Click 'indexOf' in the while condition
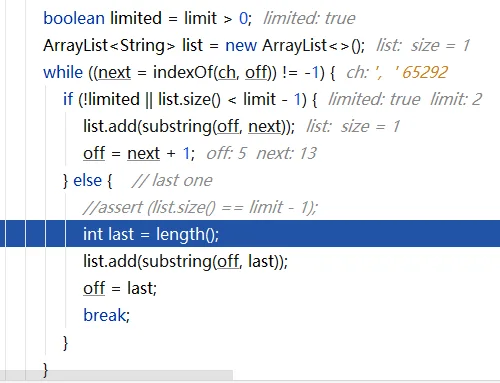Viewport: 500px width, 383px height. point(183,72)
